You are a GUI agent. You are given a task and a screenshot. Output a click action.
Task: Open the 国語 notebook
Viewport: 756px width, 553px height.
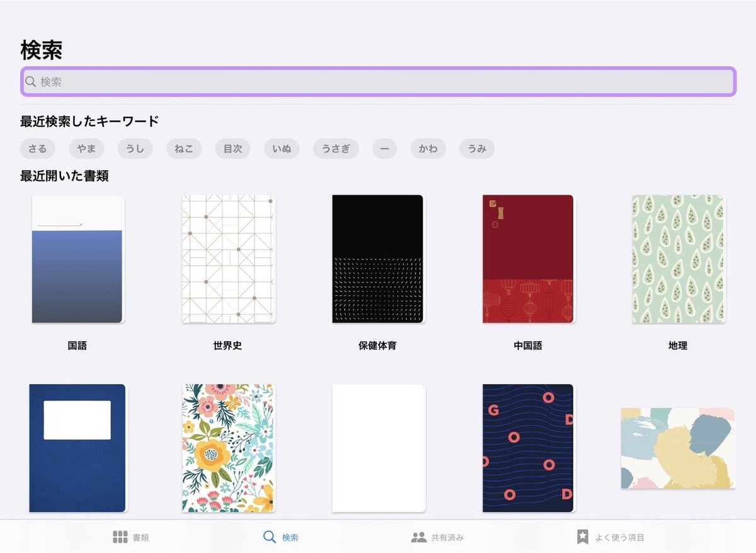pyautogui.click(x=77, y=259)
